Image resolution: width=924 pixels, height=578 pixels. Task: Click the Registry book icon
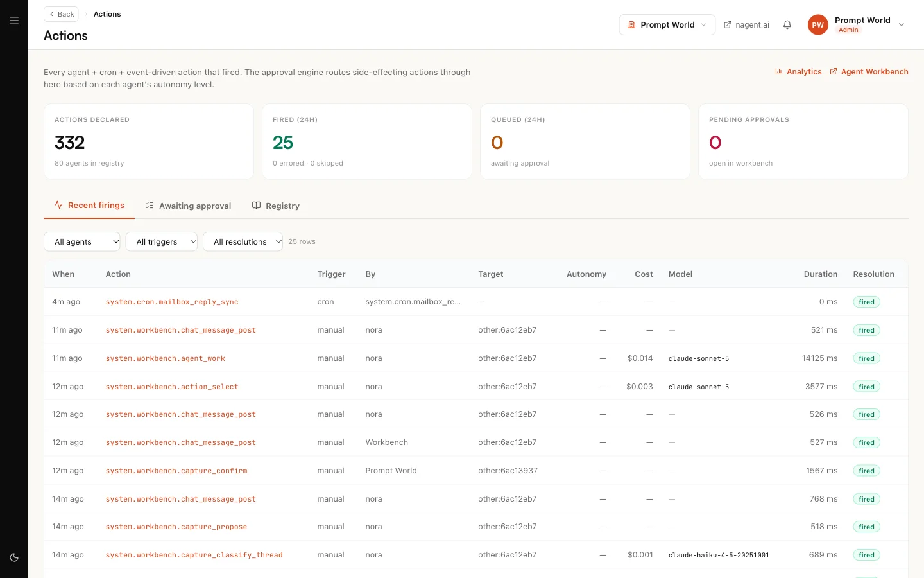256,206
